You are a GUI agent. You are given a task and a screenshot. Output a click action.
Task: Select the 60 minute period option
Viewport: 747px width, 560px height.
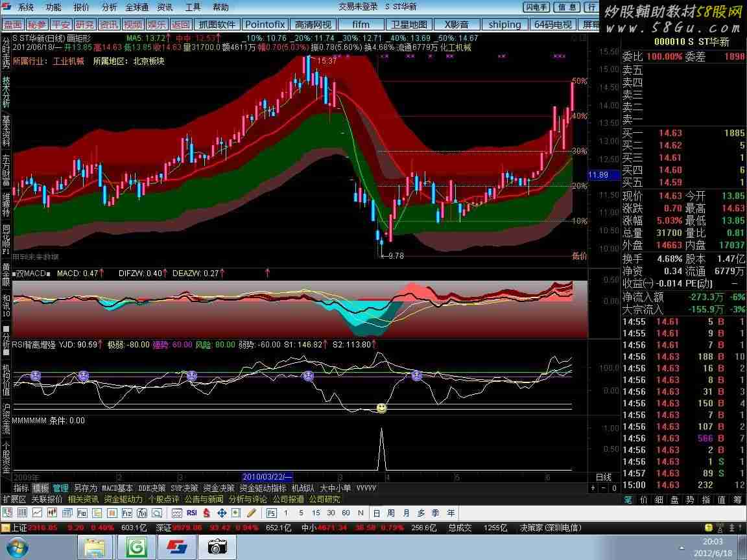coord(346,513)
